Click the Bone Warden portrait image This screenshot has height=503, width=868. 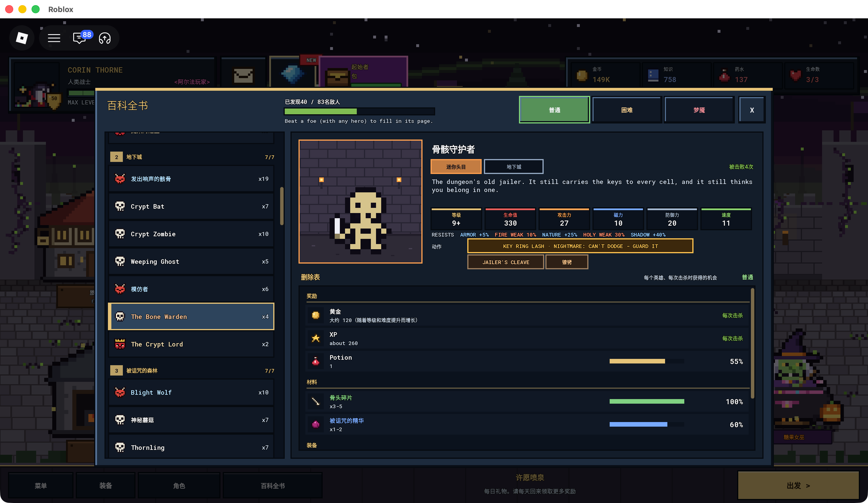(x=360, y=202)
